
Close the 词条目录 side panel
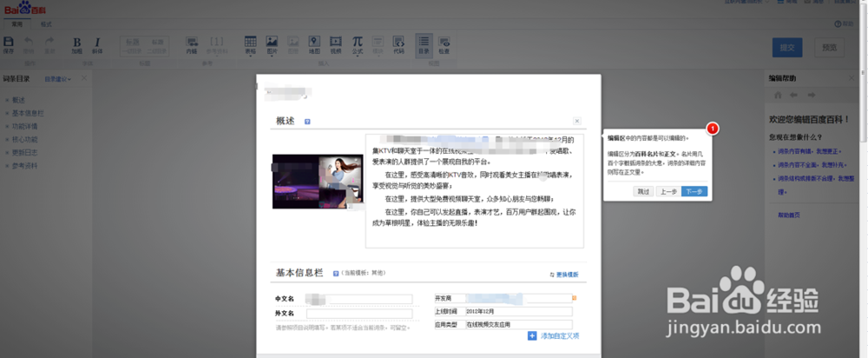[84, 78]
